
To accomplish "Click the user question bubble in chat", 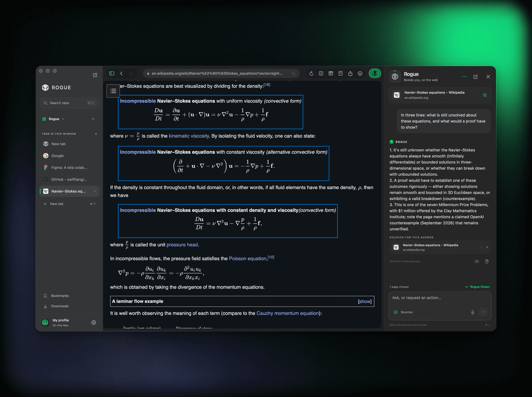I will click(x=444, y=121).
